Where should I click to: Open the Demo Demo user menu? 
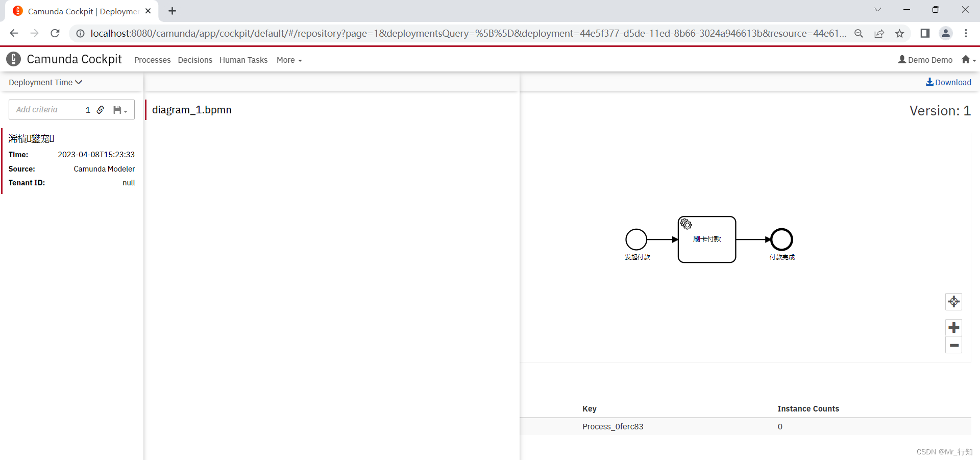(925, 60)
